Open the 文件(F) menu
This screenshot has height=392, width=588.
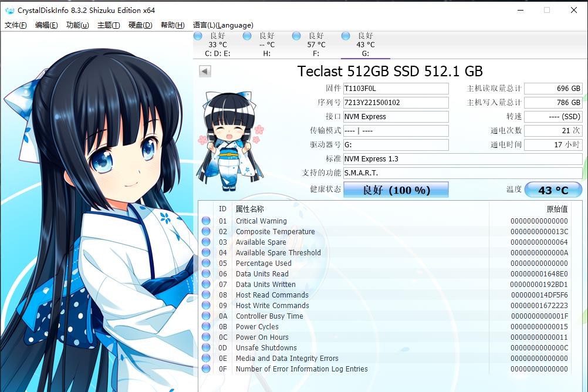tap(15, 25)
